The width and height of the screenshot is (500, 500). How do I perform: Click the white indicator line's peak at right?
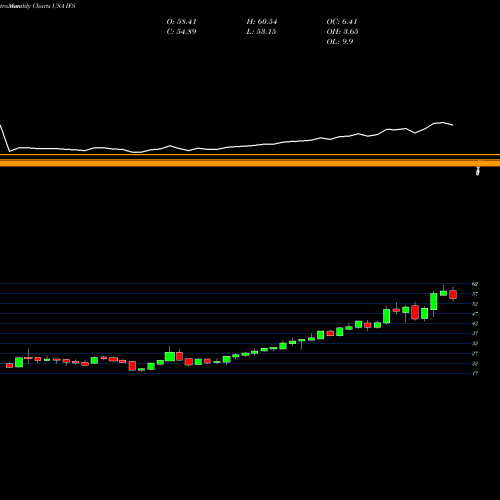(x=442, y=123)
